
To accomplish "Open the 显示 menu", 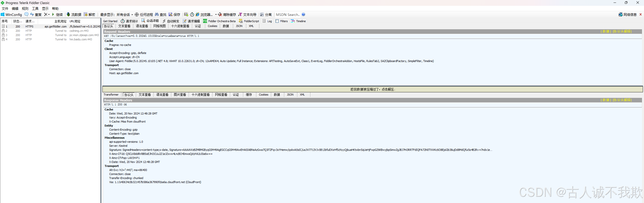I will pos(45,9).
